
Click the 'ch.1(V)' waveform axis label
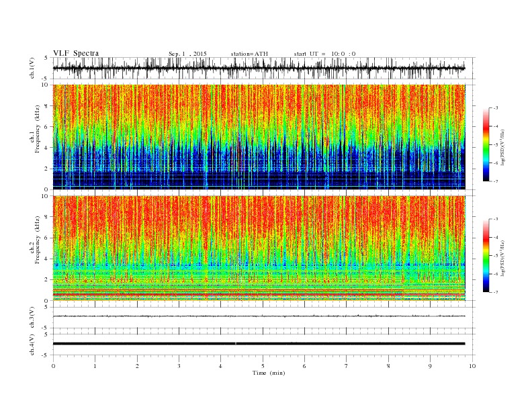click(32, 68)
